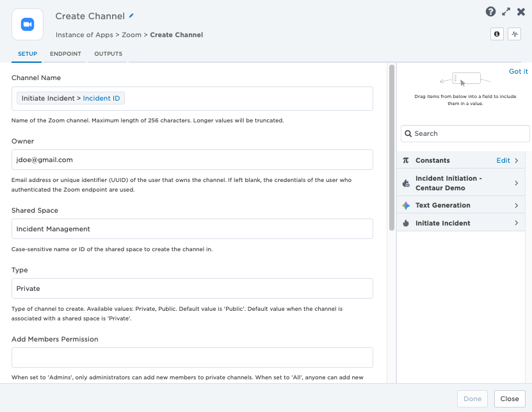
Task: Expand the Constants section chevron
Action: click(x=517, y=160)
